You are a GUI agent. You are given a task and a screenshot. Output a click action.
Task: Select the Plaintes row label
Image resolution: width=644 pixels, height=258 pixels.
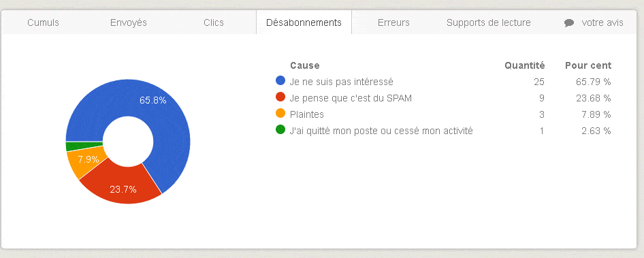tap(306, 114)
